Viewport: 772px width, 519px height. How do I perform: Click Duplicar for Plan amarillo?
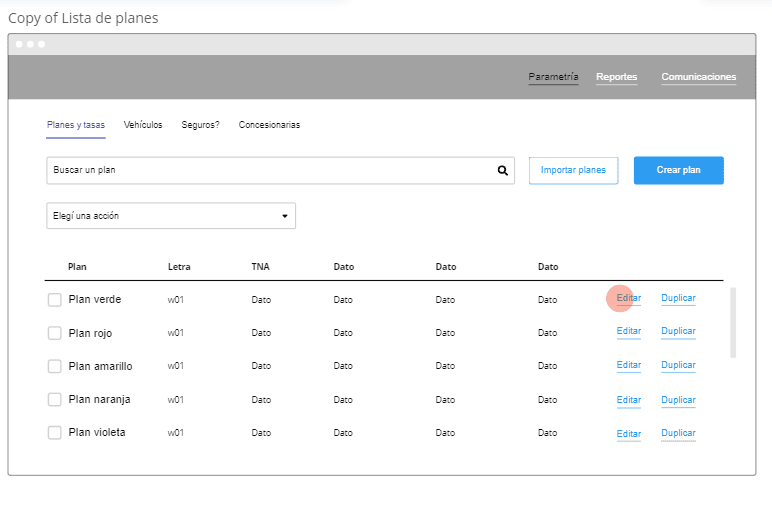point(678,365)
